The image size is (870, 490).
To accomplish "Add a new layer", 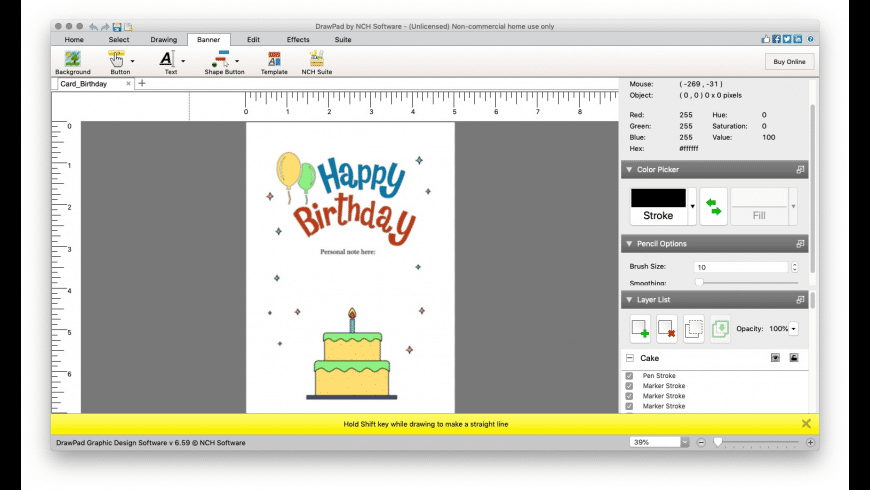I will tap(640, 329).
